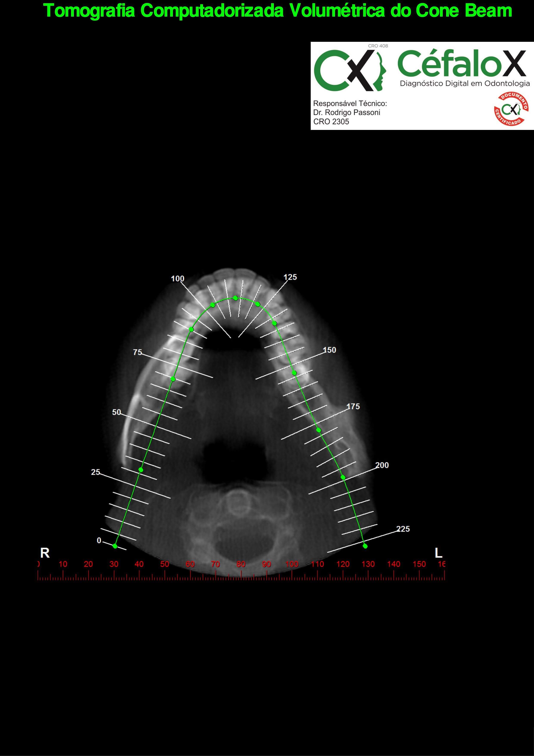Click the slice marker labeled 125
This screenshot has width=534, height=756.
(x=290, y=277)
